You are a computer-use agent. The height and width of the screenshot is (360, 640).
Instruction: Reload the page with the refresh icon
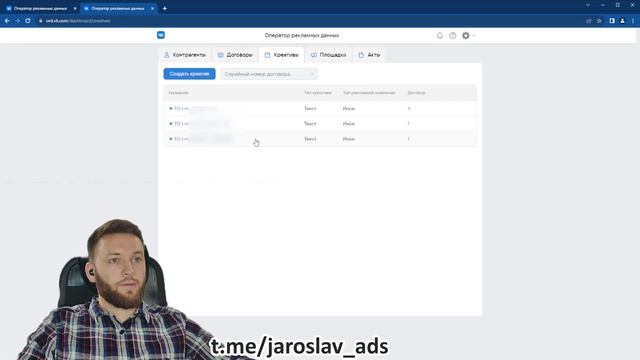(28, 20)
